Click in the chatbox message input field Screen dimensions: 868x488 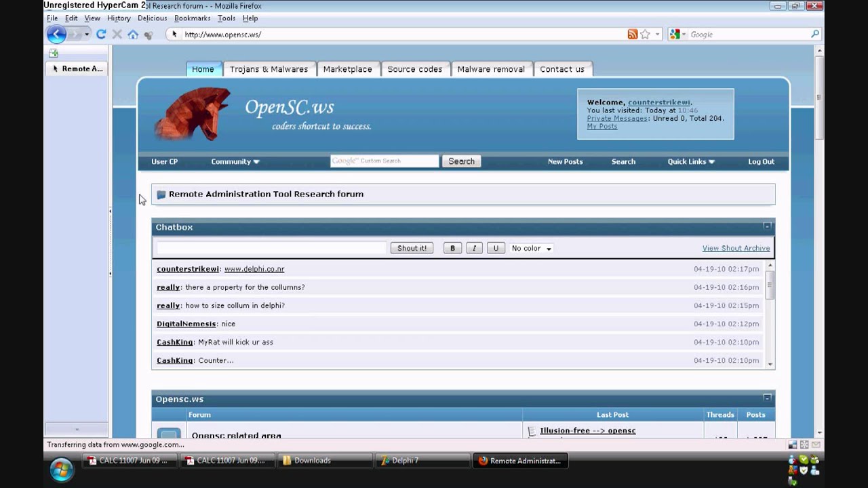click(x=271, y=248)
